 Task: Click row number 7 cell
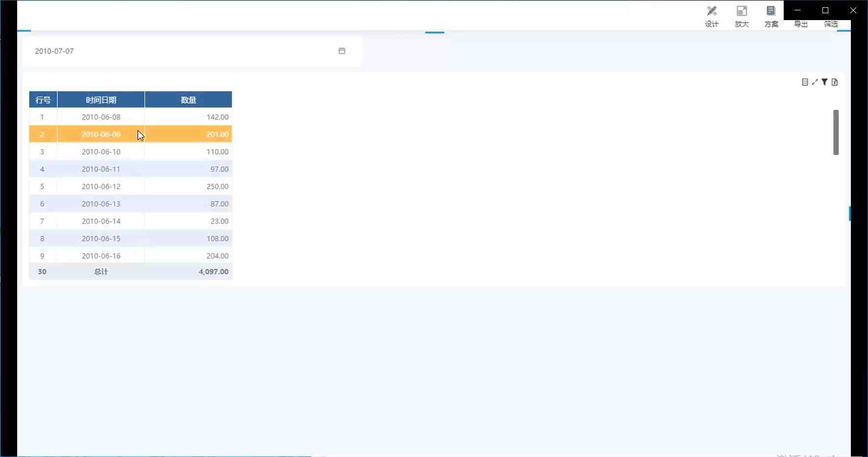(42, 221)
